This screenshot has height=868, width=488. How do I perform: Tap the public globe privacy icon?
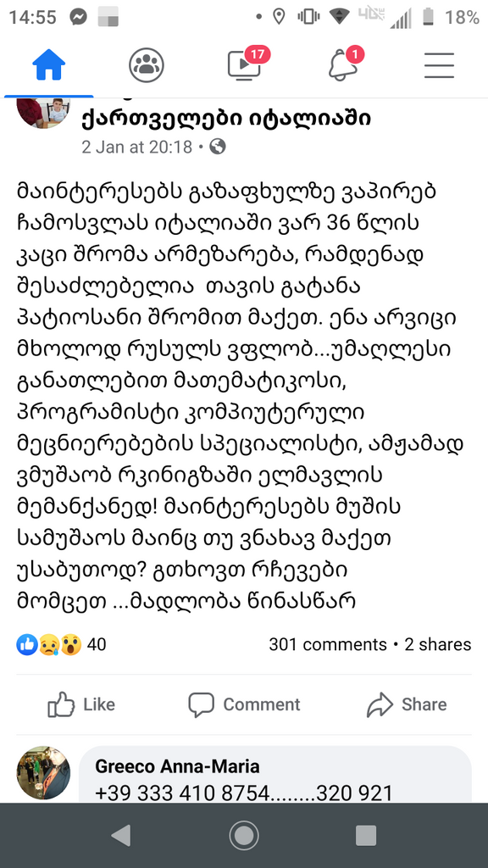coord(218,147)
